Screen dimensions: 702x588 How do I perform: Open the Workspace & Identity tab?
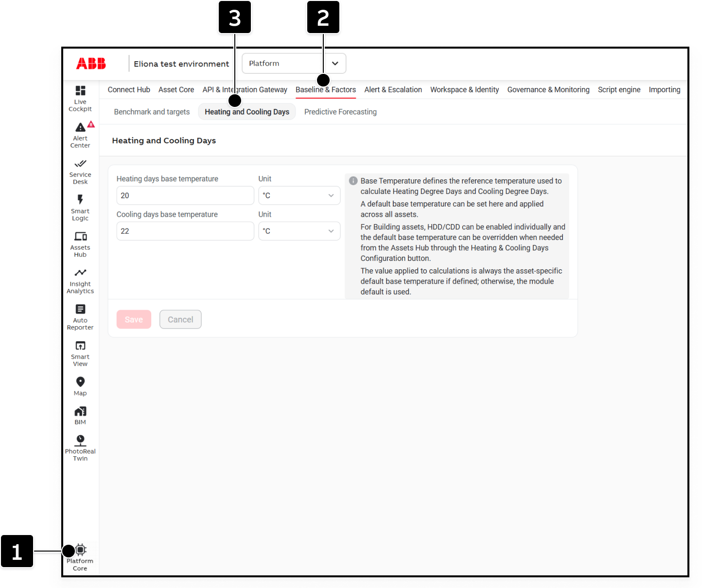coord(465,89)
